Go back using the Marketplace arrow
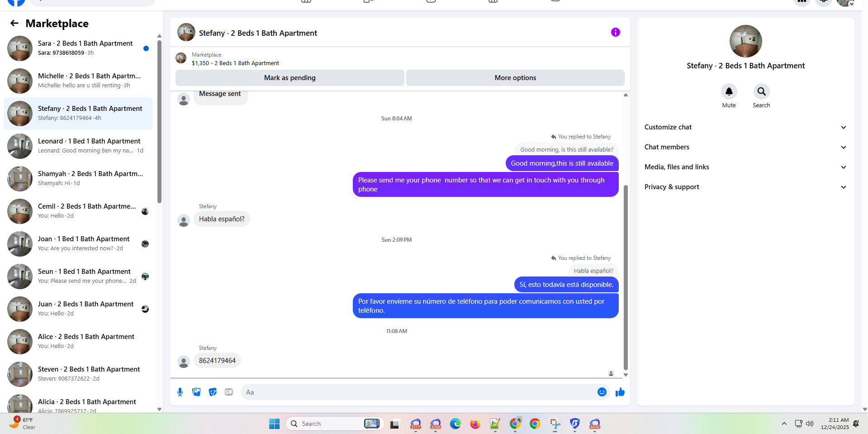Viewport: 868px width, 434px height. [x=14, y=23]
